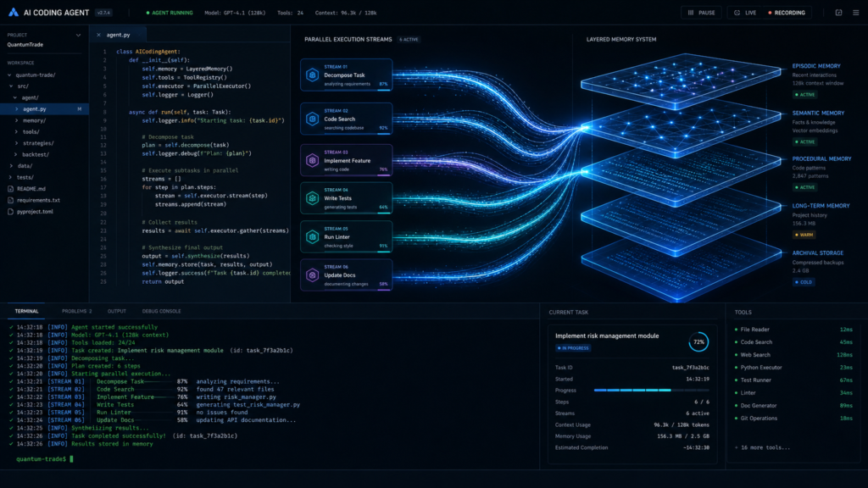
Task: Expand the tests/ folder in workspace
Action: click(x=25, y=177)
